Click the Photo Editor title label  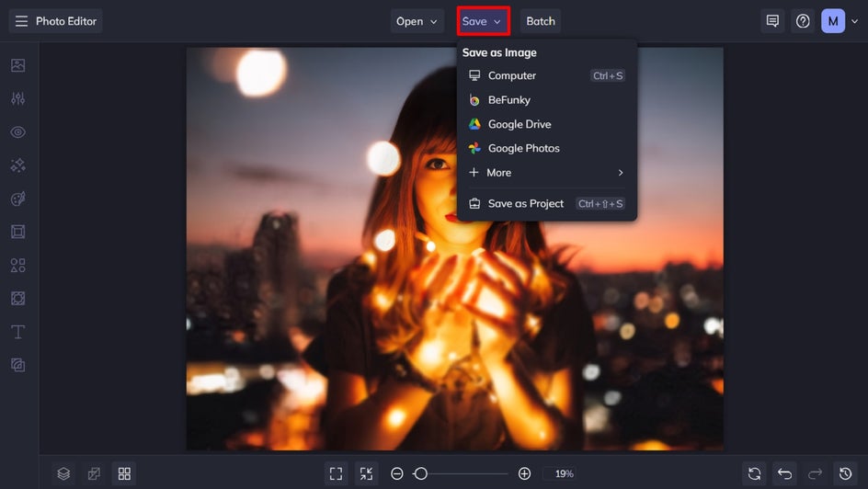[66, 21]
